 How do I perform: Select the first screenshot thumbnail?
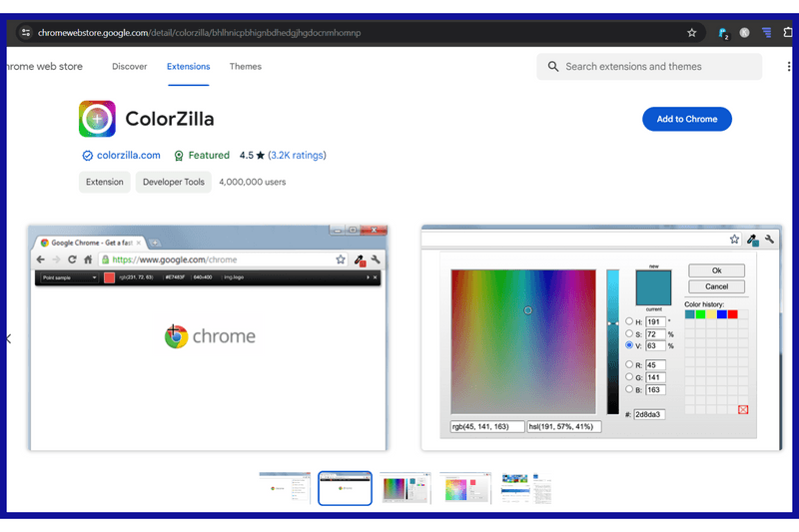[285, 488]
